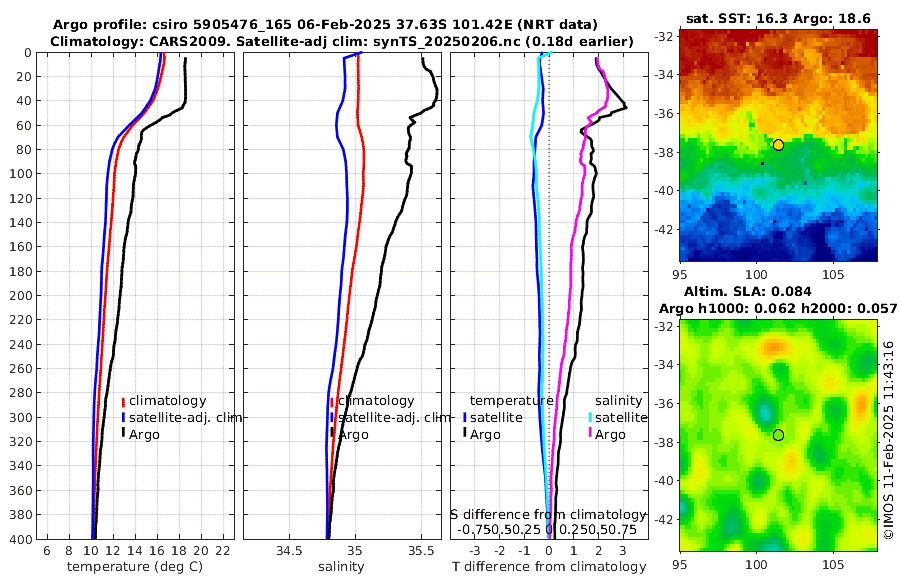This screenshot has height=580, width=900.
Task: Click the black circle marker on SLA map
Action: click(778, 435)
